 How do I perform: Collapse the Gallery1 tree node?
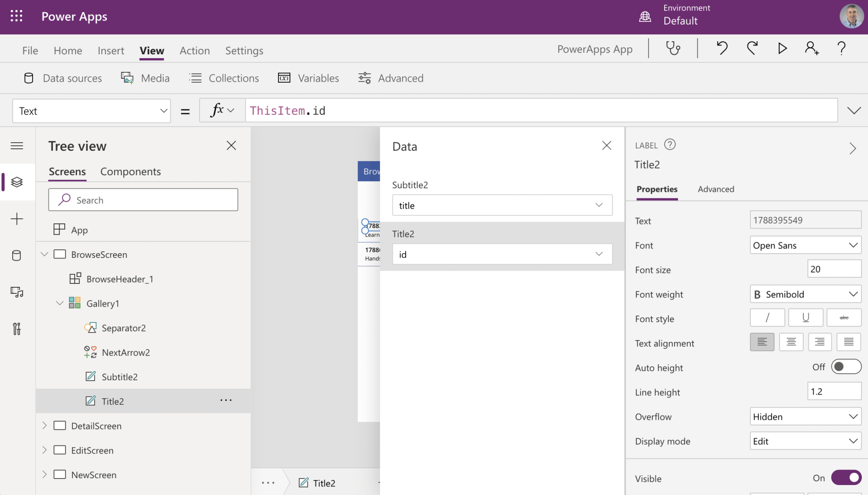pyautogui.click(x=60, y=303)
